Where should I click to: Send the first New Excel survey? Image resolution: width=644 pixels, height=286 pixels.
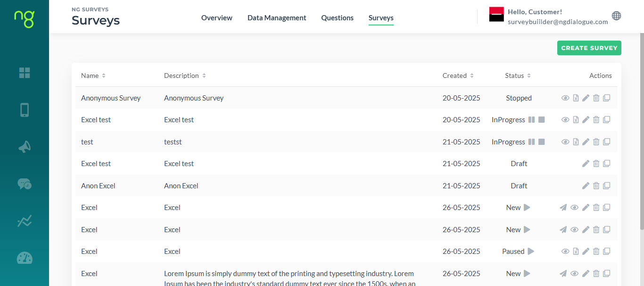(563, 208)
